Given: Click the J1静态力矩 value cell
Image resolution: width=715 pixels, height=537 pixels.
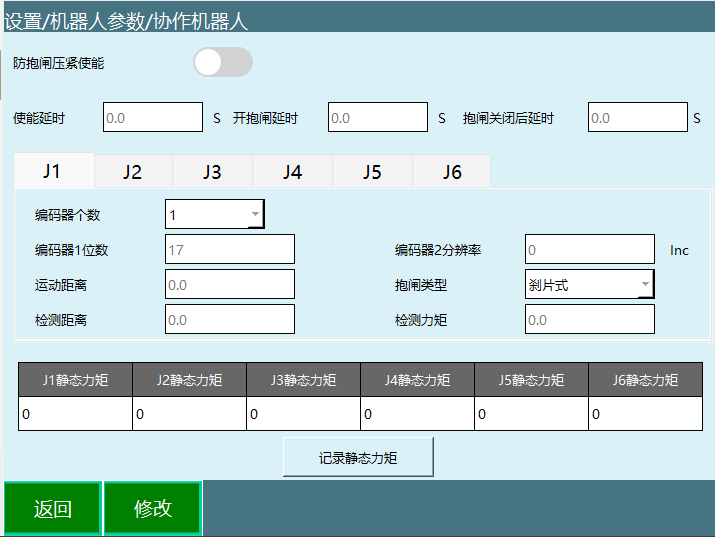Looking at the screenshot, I should pyautogui.click(x=75, y=414).
